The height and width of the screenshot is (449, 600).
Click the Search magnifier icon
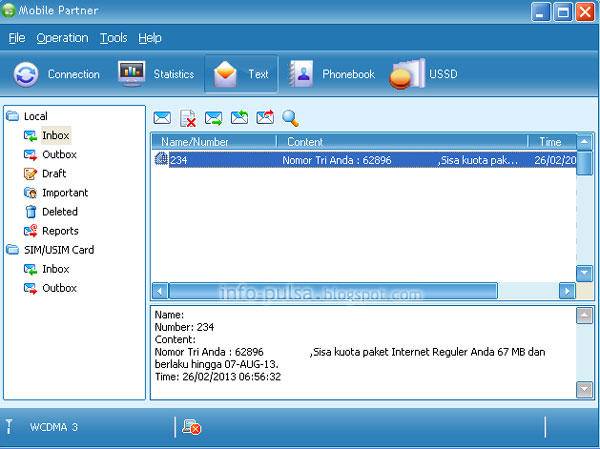pos(290,118)
